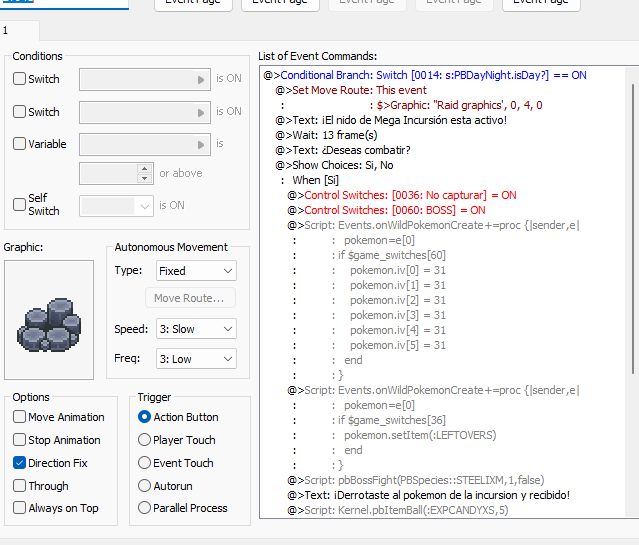Screen dimensions: 639x545
Task: Open the Freq dropdown showing 3: Low
Action: 196,358
